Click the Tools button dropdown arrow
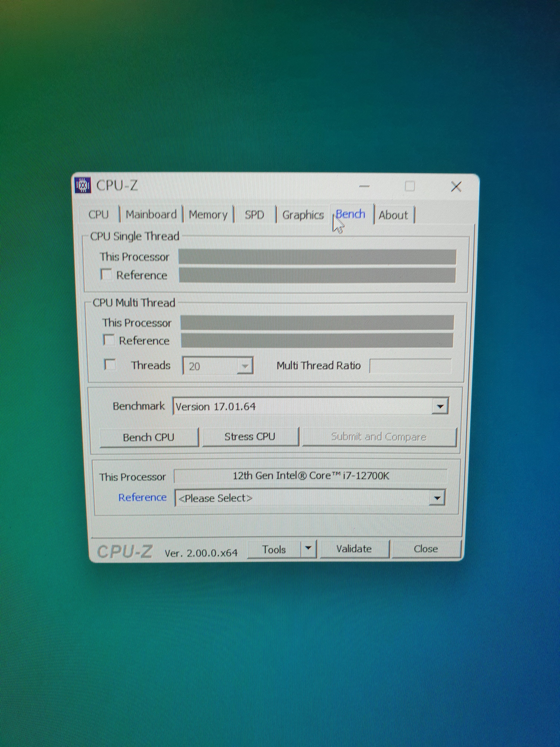The height and width of the screenshot is (747, 560). pos(308,549)
